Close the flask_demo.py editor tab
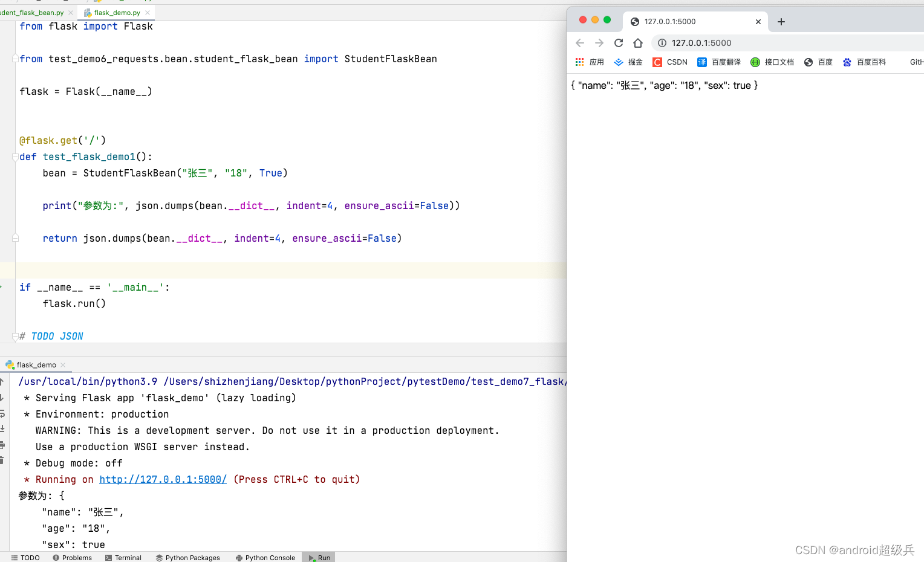This screenshot has width=924, height=562. [x=148, y=13]
